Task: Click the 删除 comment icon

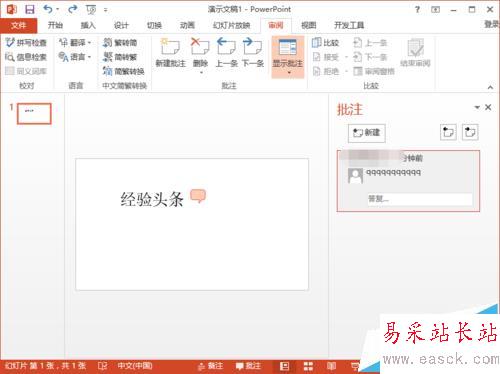Action: click(x=200, y=47)
